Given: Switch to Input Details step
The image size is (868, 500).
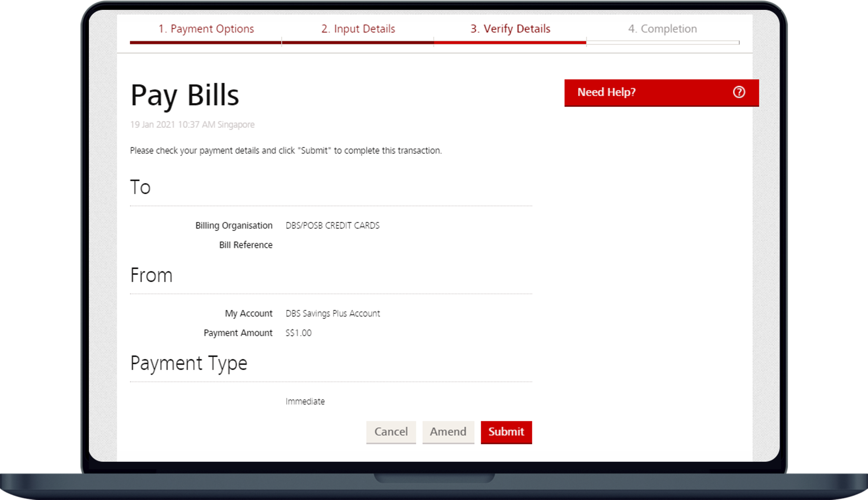Looking at the screenshot, I should click(358, 29).
